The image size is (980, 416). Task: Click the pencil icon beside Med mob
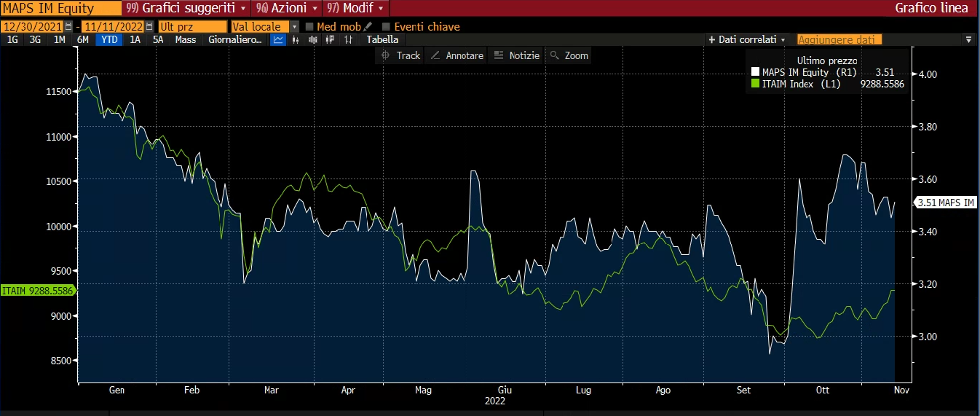point(368,27)
